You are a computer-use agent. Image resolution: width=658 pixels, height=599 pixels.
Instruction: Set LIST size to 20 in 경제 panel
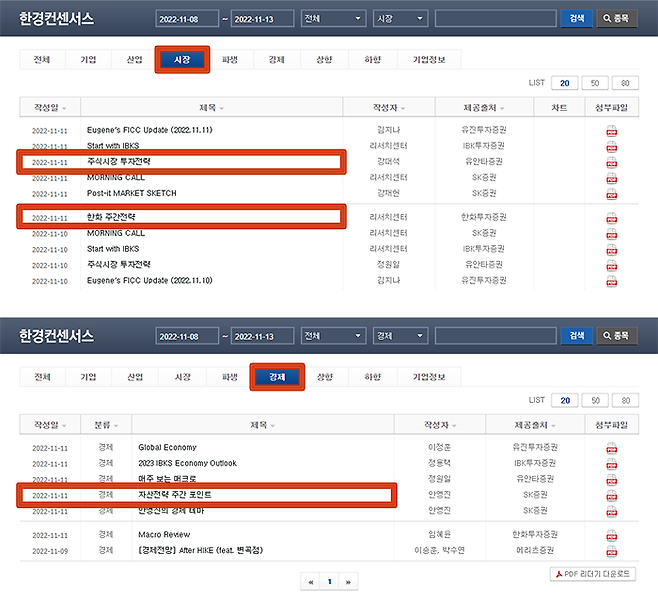click(x=565, y=400)
